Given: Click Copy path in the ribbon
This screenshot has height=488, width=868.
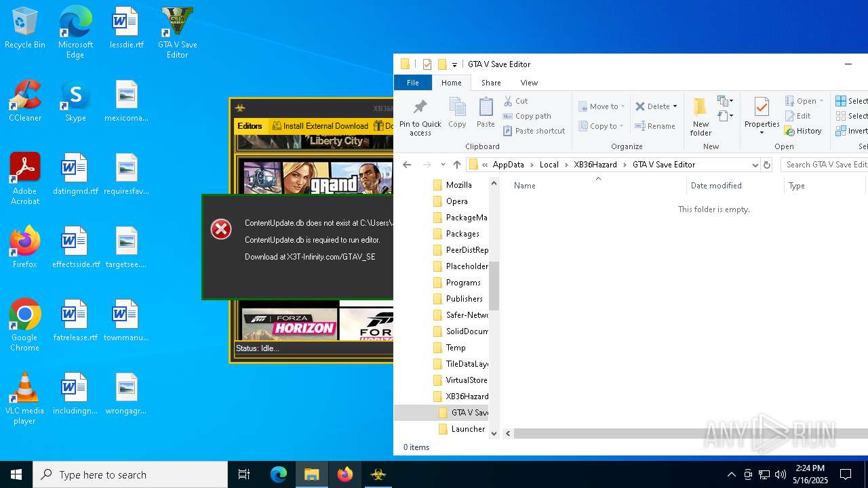Looking at the screenshot, I should tap(527, 116).
